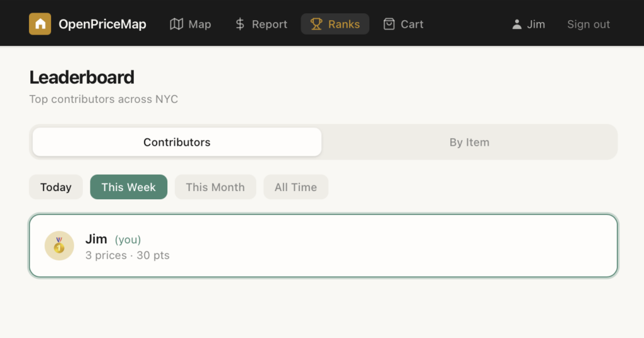This screenshot has width=644, height=338.
Task: Switch to the By Item tab
Action: 469,142
